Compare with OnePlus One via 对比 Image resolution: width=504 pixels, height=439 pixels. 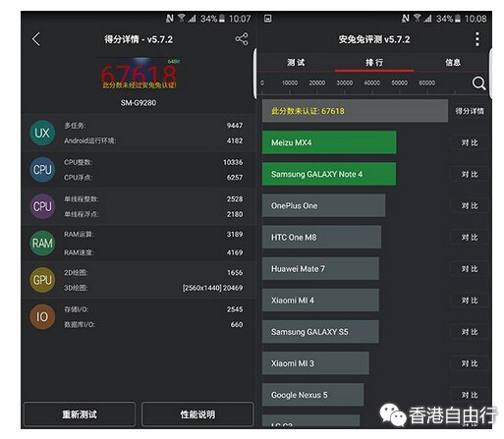(470, 206)
